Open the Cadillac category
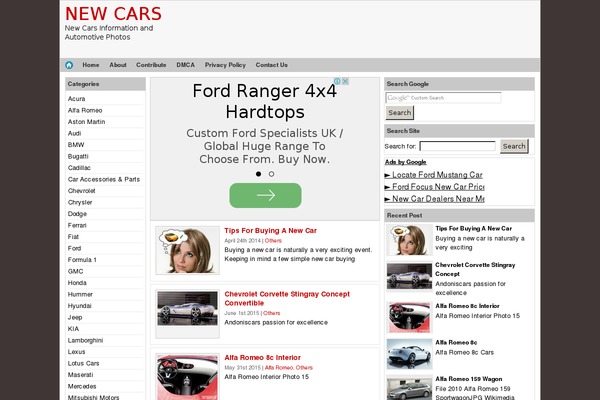The width and height of the screenshot is (600, 400). pos(79,168)
